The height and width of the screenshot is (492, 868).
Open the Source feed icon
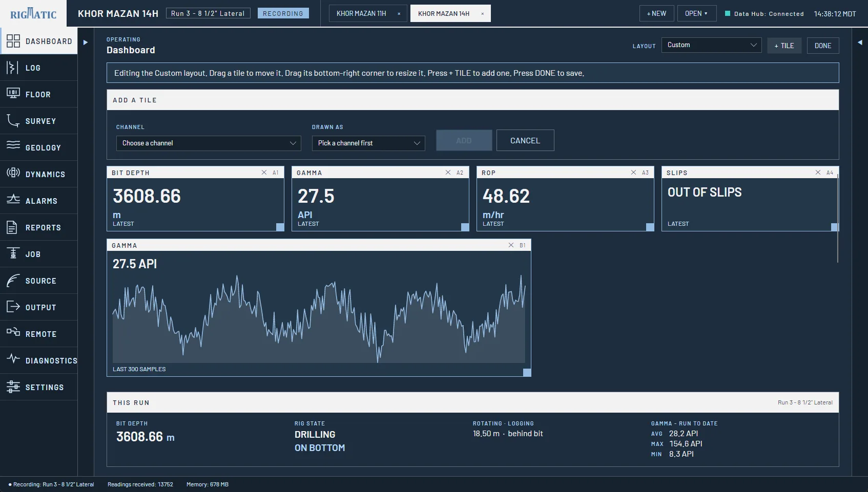pos(13,281)
